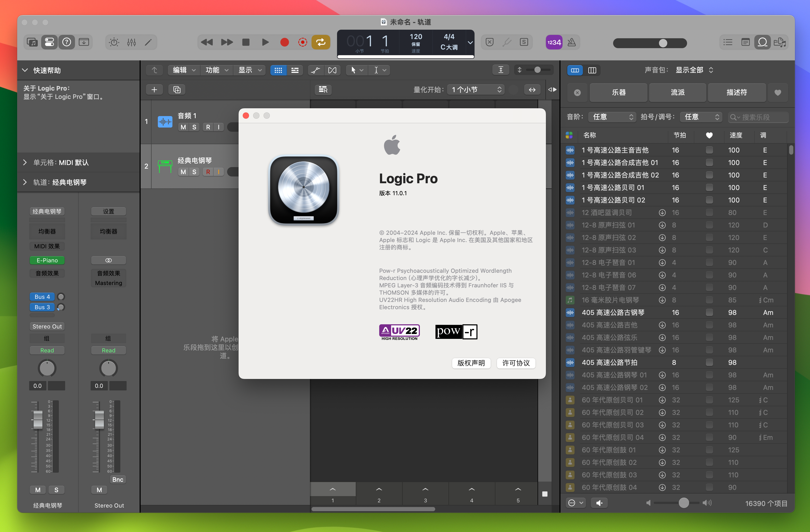Record-enable the 音频 1 track
810x532 pixels.
pos(208,127)
